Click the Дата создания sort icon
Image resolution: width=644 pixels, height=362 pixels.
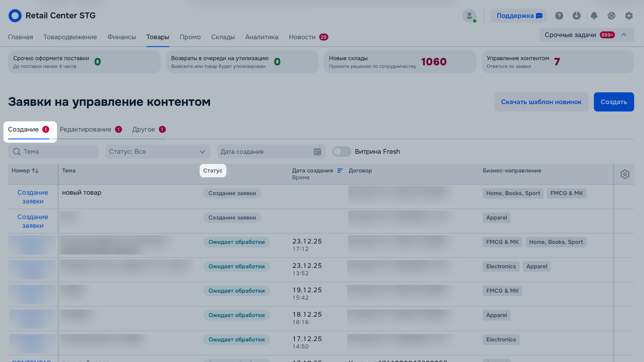pos(340,171)
